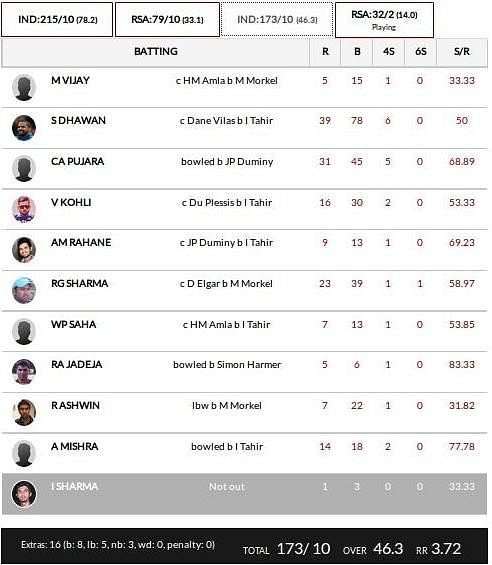This screenshot has height=565, width=492.
Task: Click R Ashwin's profile photo
Action: tap(24, 413)
